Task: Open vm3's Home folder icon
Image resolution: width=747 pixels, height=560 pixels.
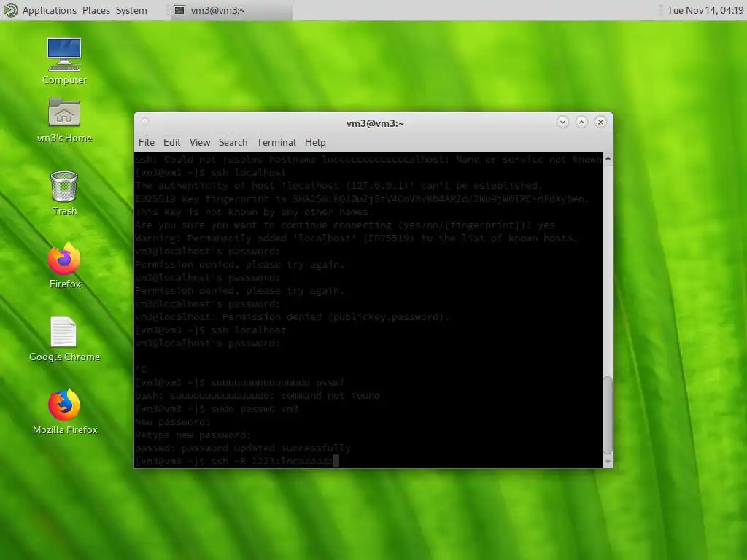Action: pos(64,120)
